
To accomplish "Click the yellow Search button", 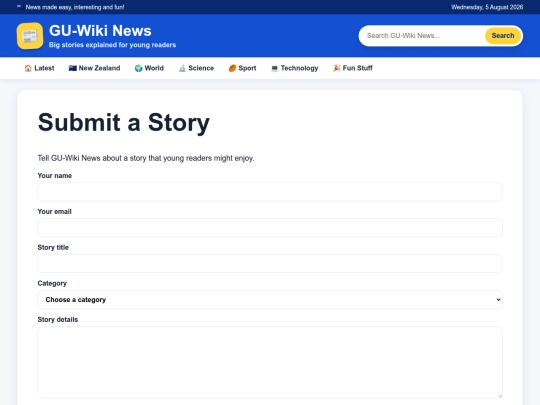I will [503, 36].
